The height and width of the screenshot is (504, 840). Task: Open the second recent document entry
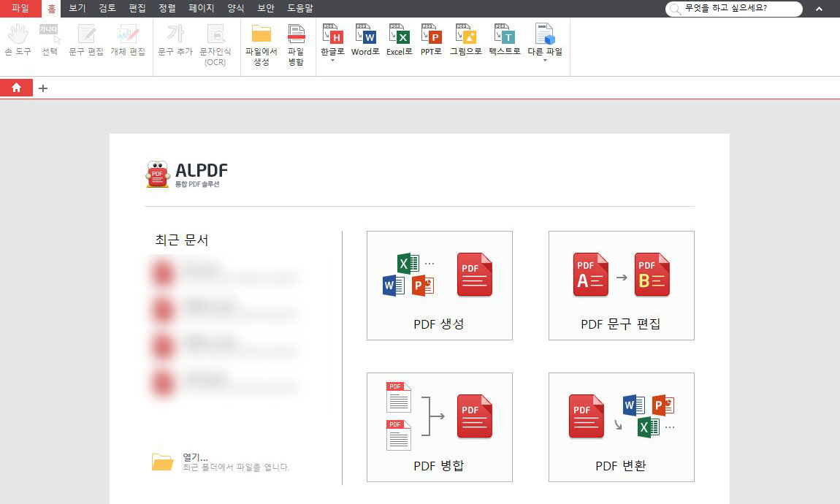[224, 310]
